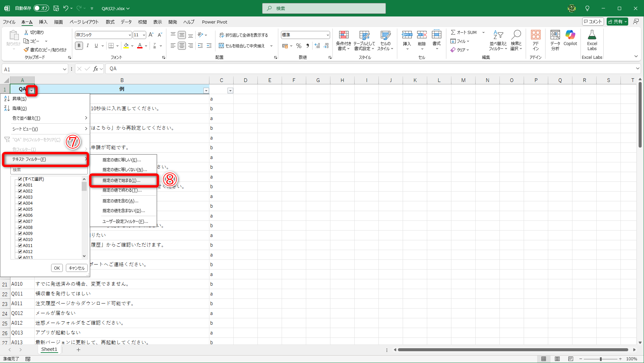Click the Share (共有) button
Screen dimensions: 644x363
[617, 22]
